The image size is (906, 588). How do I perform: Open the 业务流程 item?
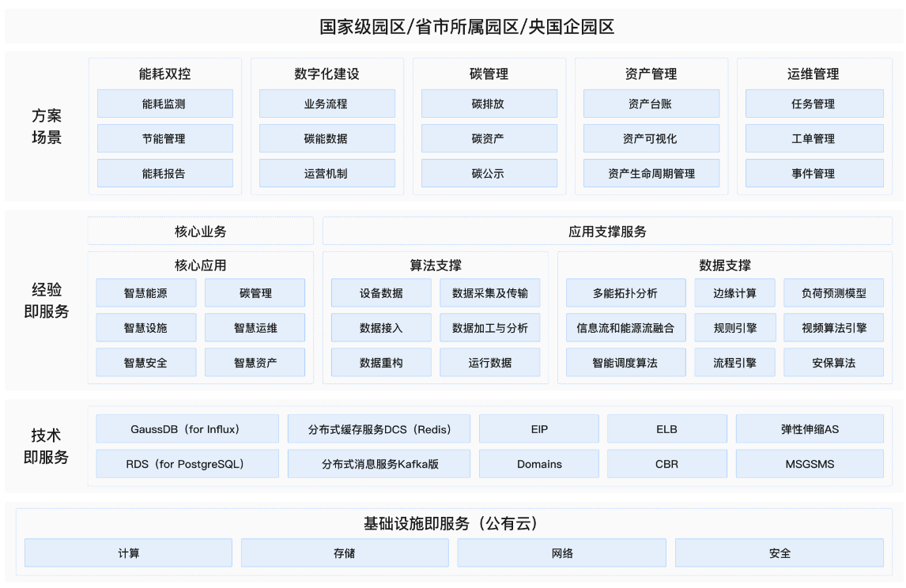327,104
